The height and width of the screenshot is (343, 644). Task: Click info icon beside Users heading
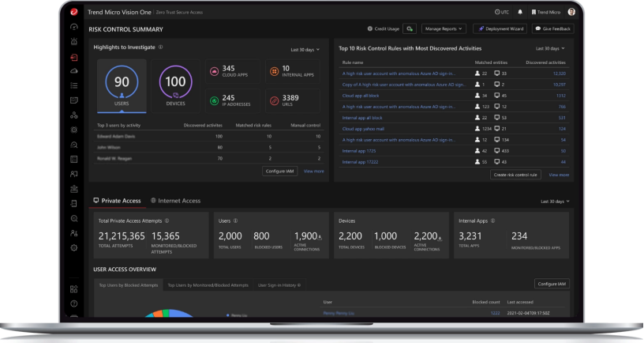coord(235,220)
